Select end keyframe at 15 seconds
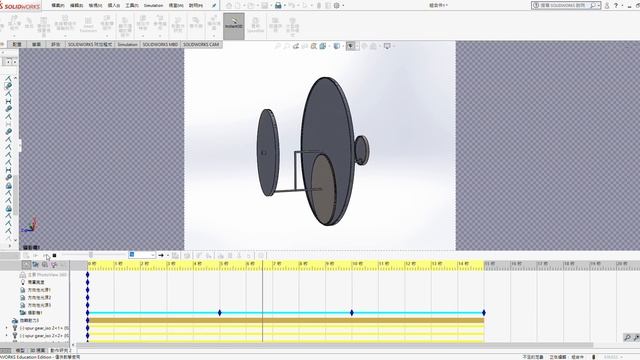This screenshot has height=360, width=640. point(484,313)
